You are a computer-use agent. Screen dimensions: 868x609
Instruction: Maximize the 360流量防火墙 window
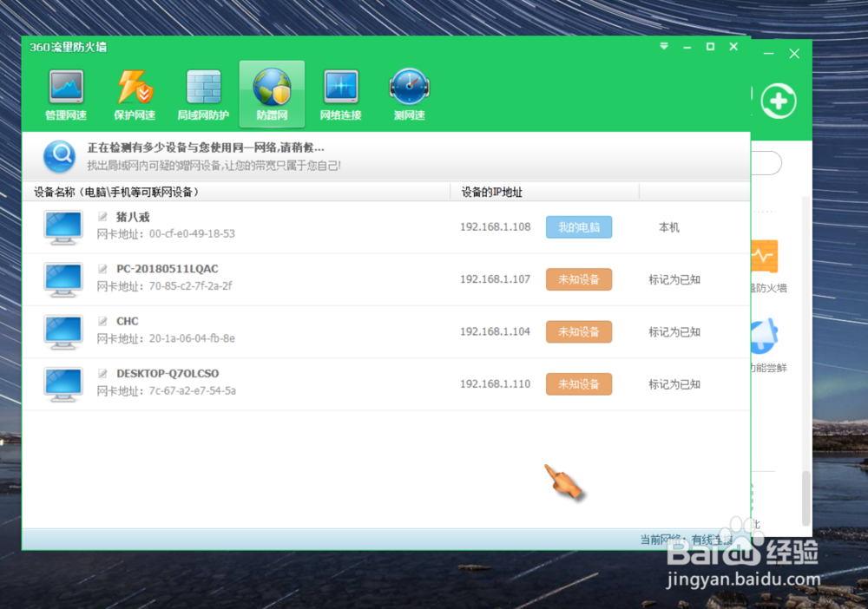coord(710,47)
